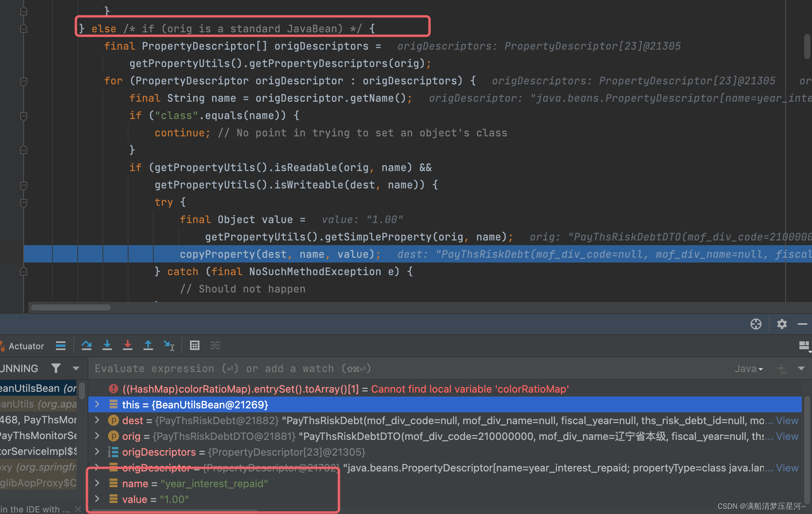Click the Run to Cursor icon

click(169, 346)
